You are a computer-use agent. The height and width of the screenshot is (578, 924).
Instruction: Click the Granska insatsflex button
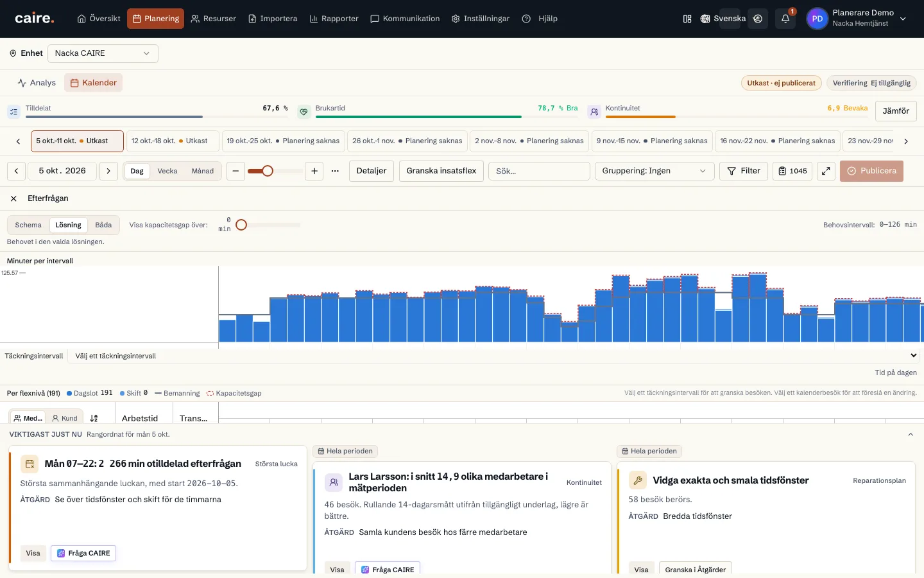tap(441, 171)
